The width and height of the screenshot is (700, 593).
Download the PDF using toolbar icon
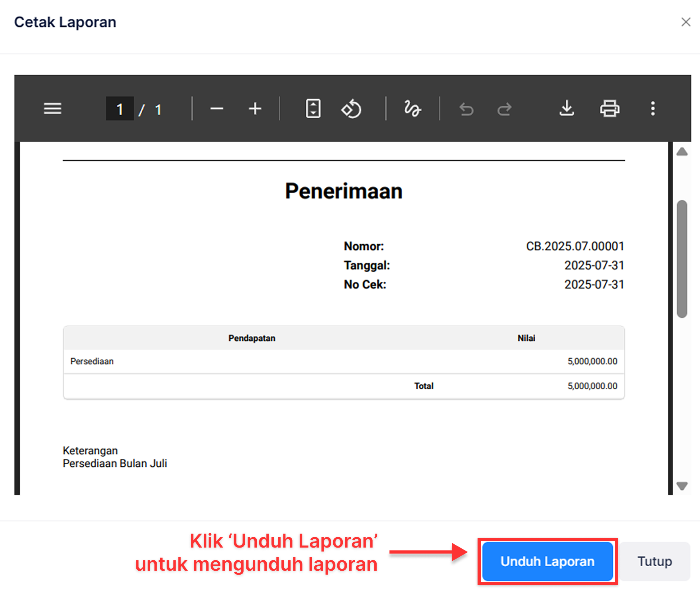pyautogui.click(x=566, y=108)
